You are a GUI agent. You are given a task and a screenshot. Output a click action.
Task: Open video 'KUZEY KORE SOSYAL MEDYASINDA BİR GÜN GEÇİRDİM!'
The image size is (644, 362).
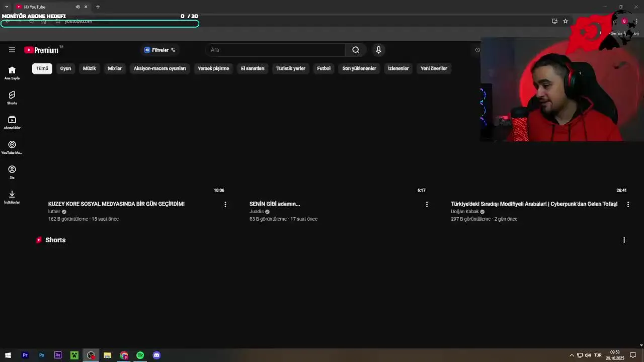(x=116, y=204)
